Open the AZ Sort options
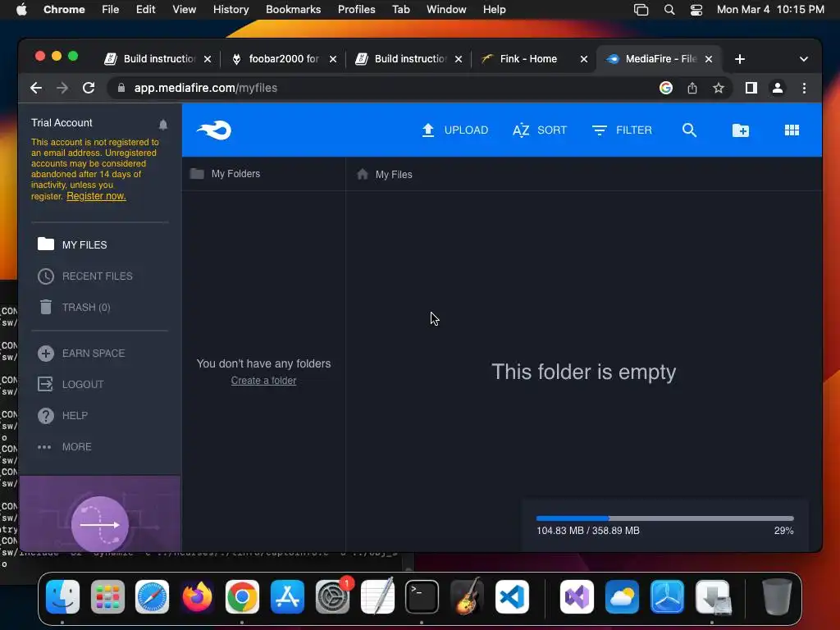 pos(540,130)
